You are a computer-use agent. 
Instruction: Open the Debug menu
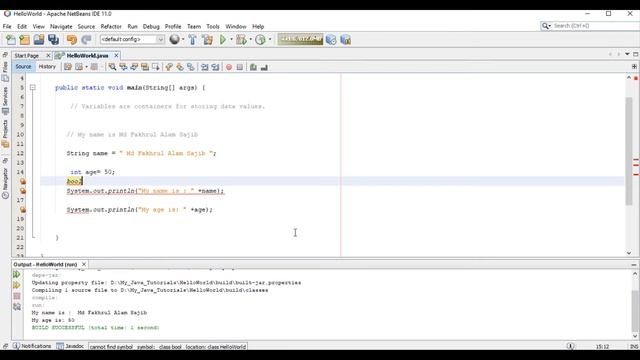[151, 27]
